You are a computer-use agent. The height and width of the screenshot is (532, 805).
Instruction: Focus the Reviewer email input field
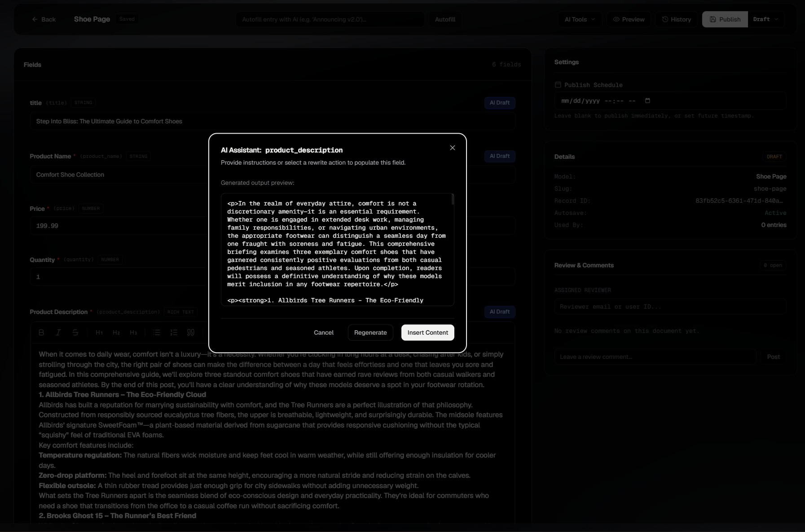tap(670, 307)
